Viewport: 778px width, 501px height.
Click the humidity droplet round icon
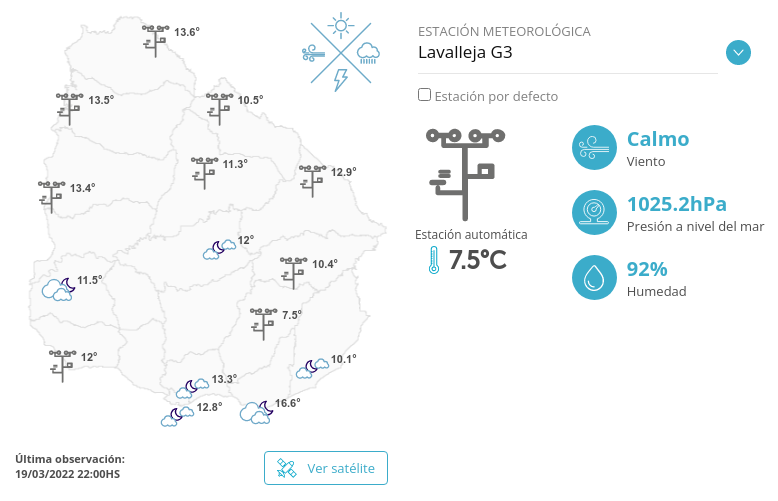click(594, 277)
